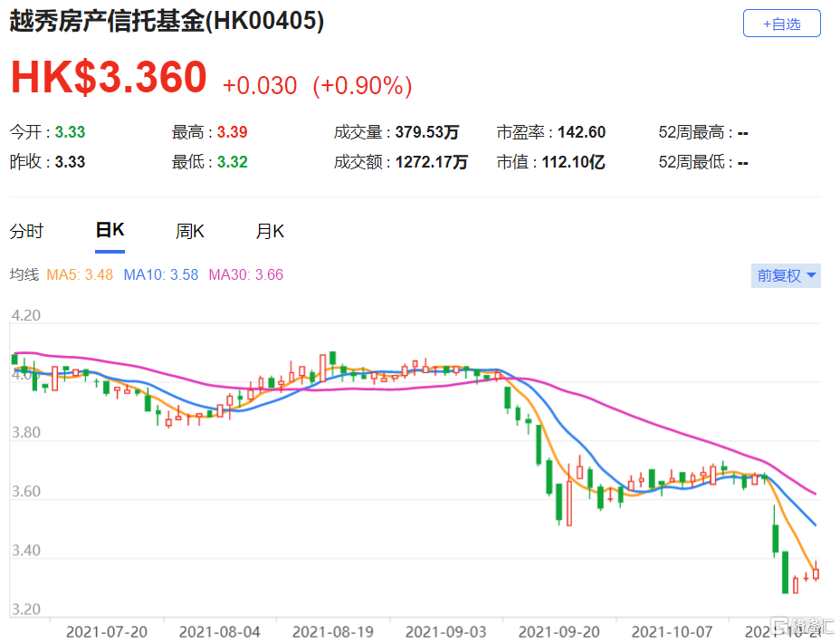Click the 2021-07-20 date axis label
The height and width of the screenshot is (642, 840).
[x=107, y=632]
